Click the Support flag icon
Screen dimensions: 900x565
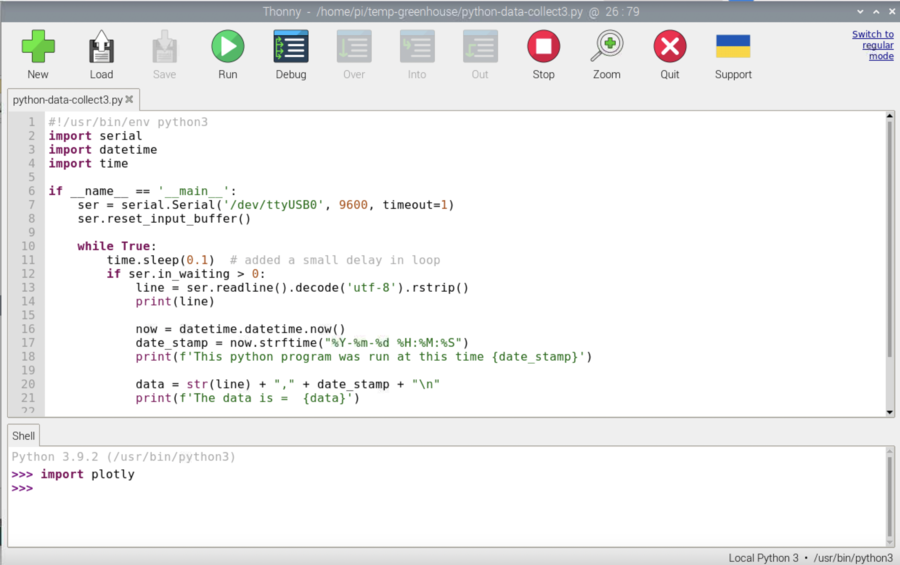733,47
